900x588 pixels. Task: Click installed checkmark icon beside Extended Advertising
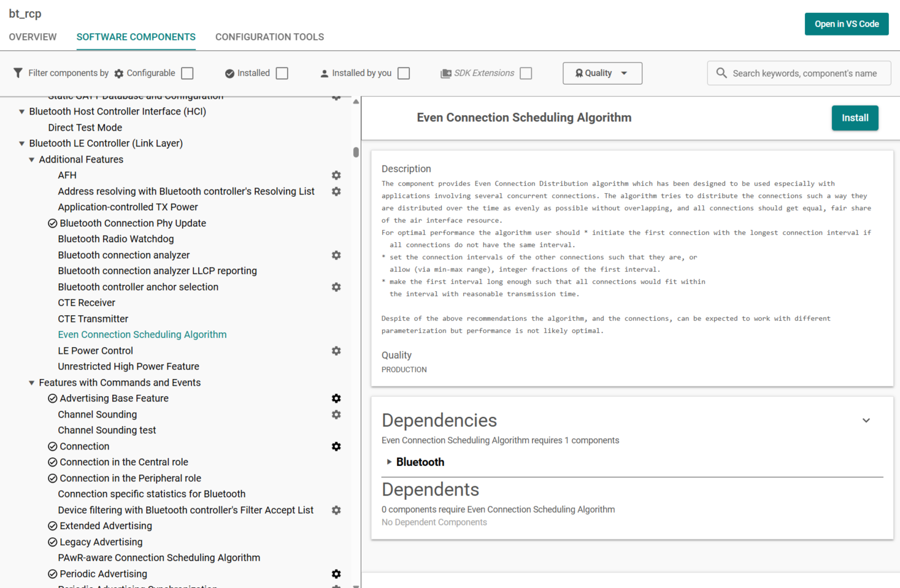(x=53, y=526)
